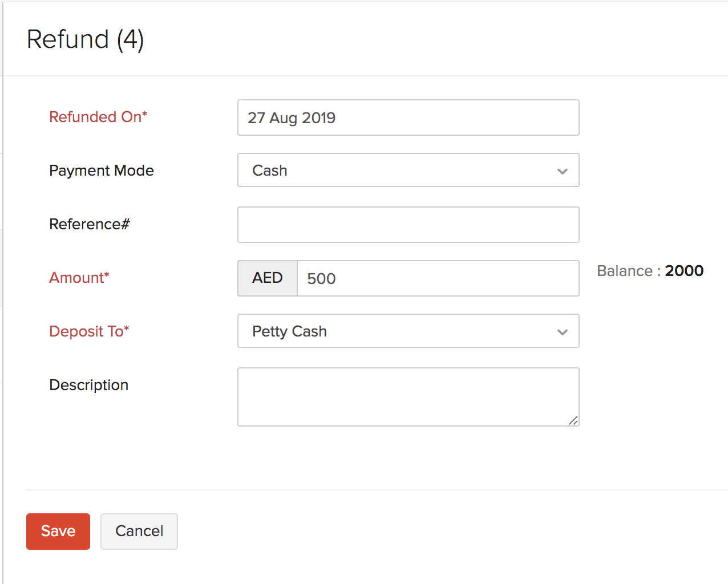Viewport: 728px width, 584px height.
Task: Cancel the refund form
Action: click(x=139, y=531)
